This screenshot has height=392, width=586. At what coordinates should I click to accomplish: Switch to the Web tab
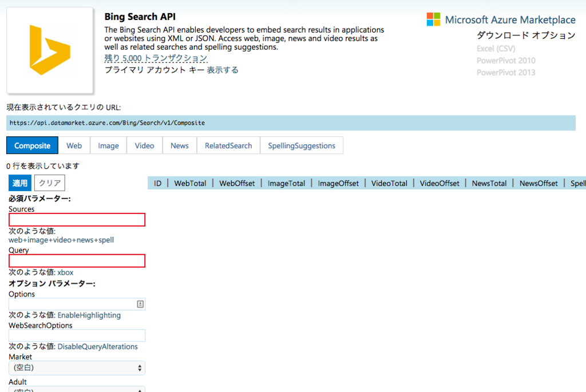click(x=74, y=145)
